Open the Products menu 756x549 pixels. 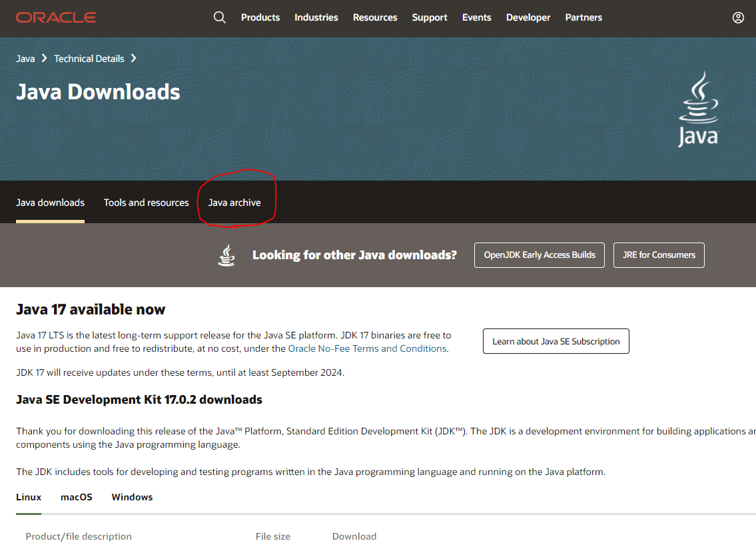coord(260,17)
